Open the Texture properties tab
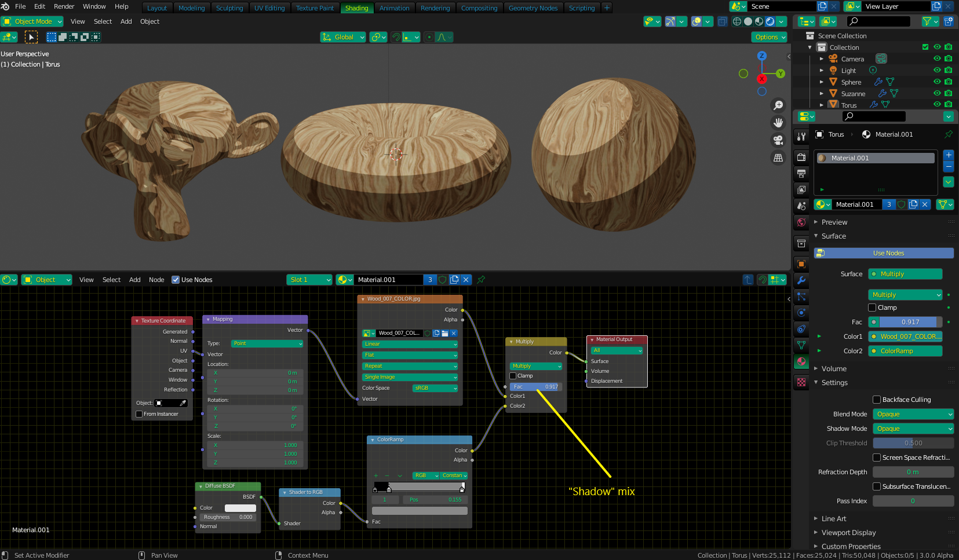Viewport: 959px width, 560px height. point(801,382)
